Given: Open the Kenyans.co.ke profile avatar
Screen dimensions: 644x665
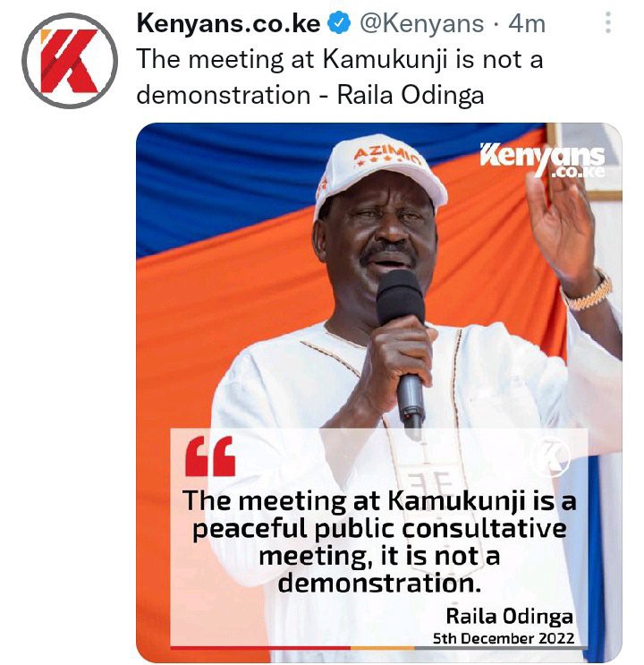Looking at the screenshot, I should (70, 61).
